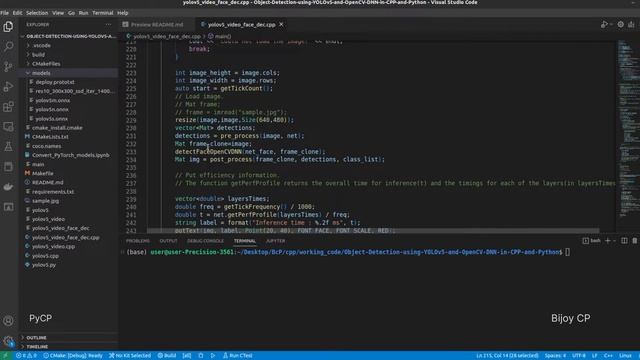Click the remote window indicator in status bar

point(6,356)
